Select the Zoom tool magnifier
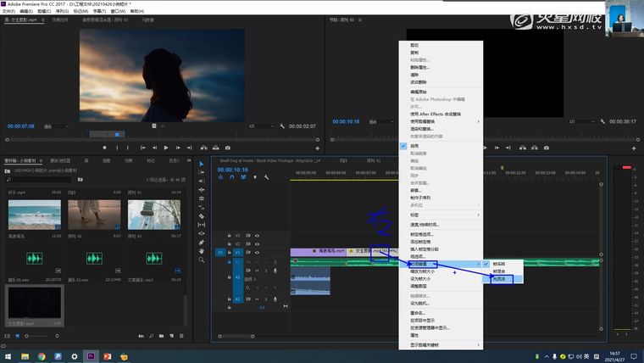This screenshot has width=644, height=363. pos(202,260)
